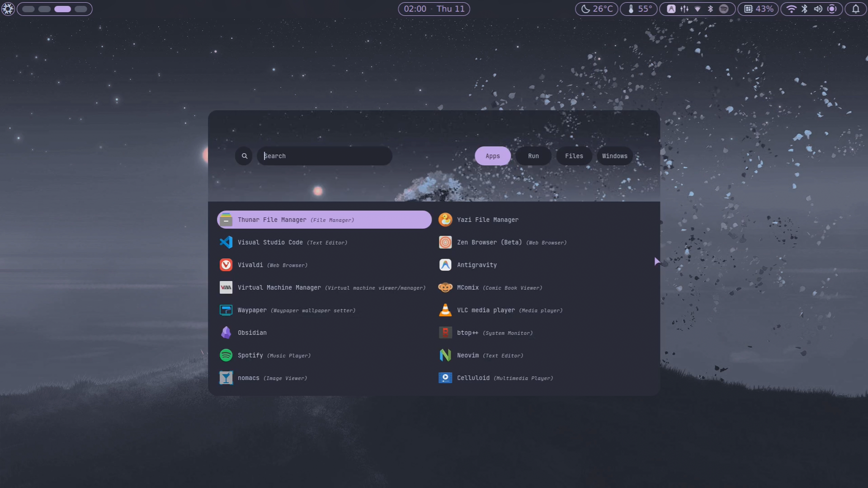Launch Thunar File Manager from the list
The height and width of the screenshot is (488, 868).
pos(324,220)
